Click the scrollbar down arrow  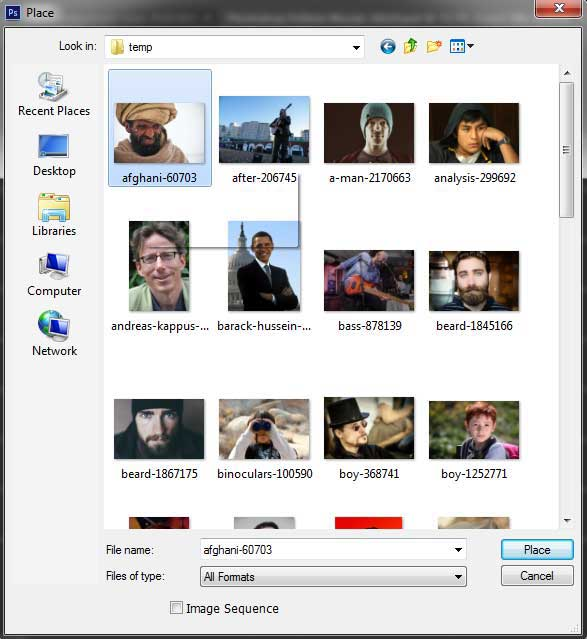(567, 520)
